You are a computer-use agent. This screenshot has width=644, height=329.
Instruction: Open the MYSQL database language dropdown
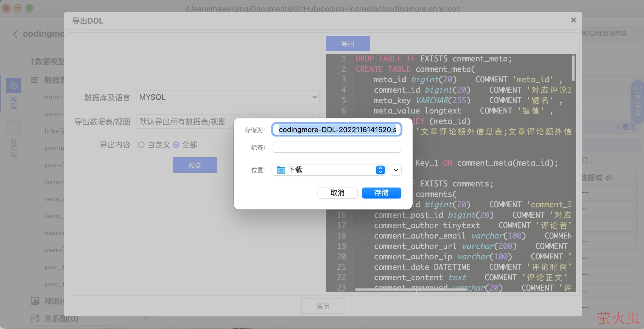(228, 97)
